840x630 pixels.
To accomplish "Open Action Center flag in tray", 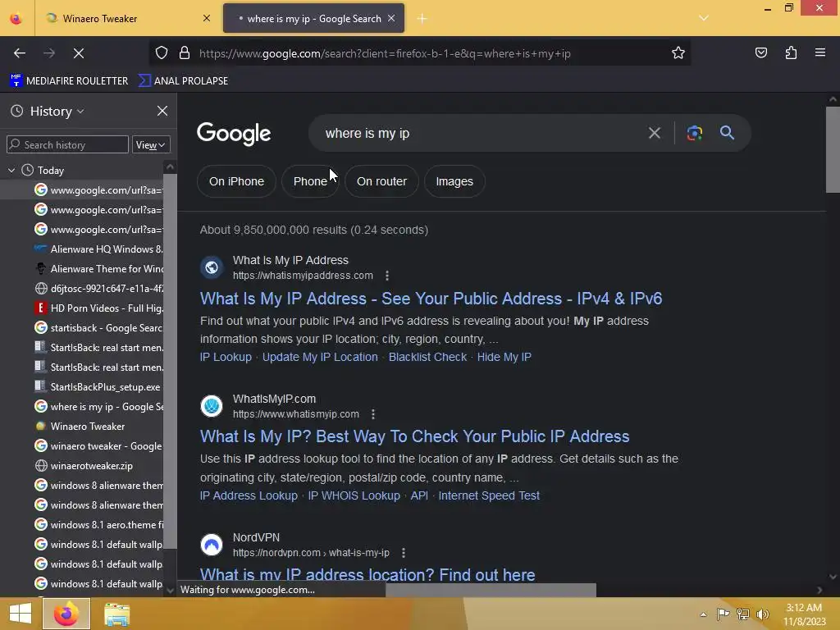I will [x=723, y=614].
